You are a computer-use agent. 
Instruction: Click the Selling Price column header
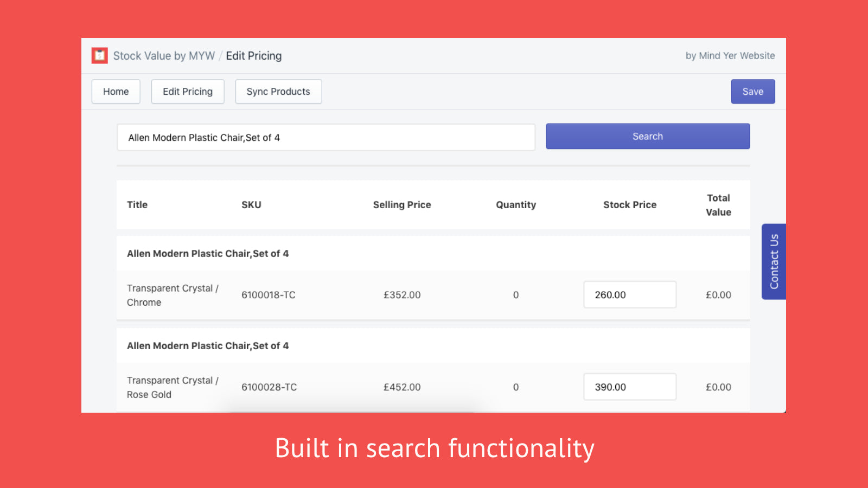point(402,205)
